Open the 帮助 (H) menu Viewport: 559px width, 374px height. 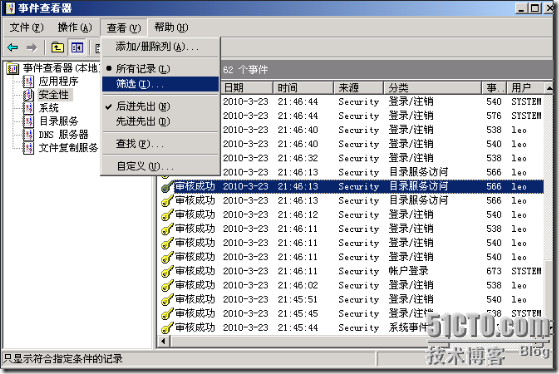[171, 27]
